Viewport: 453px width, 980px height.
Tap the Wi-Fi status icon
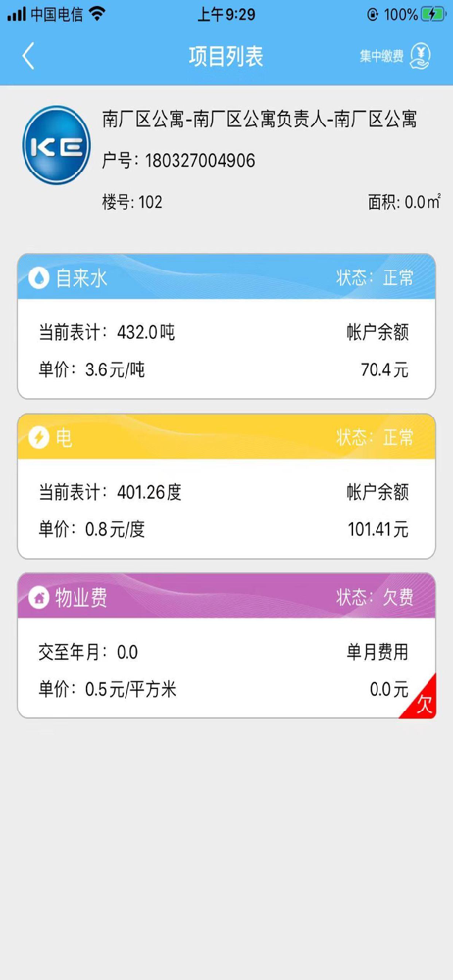click(x=97, y=13)
